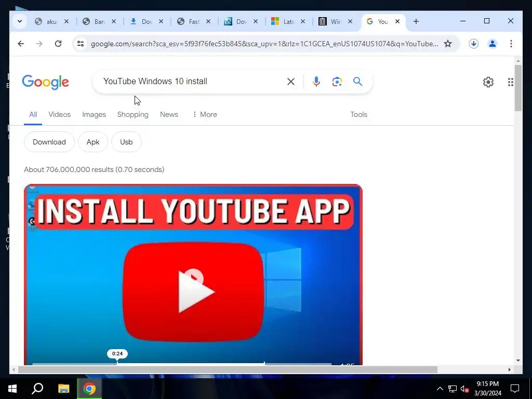Filter results by News
Viewport: 532px width, 399px height.
(x=169, y=114)
